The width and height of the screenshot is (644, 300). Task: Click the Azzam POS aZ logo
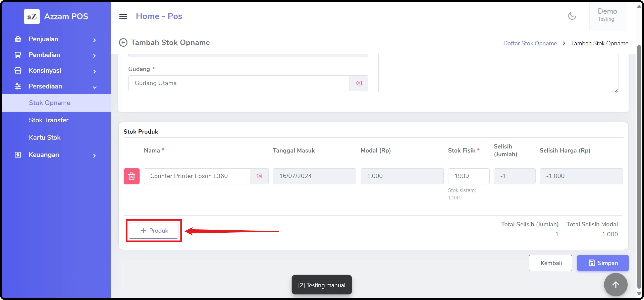point(32,16)
